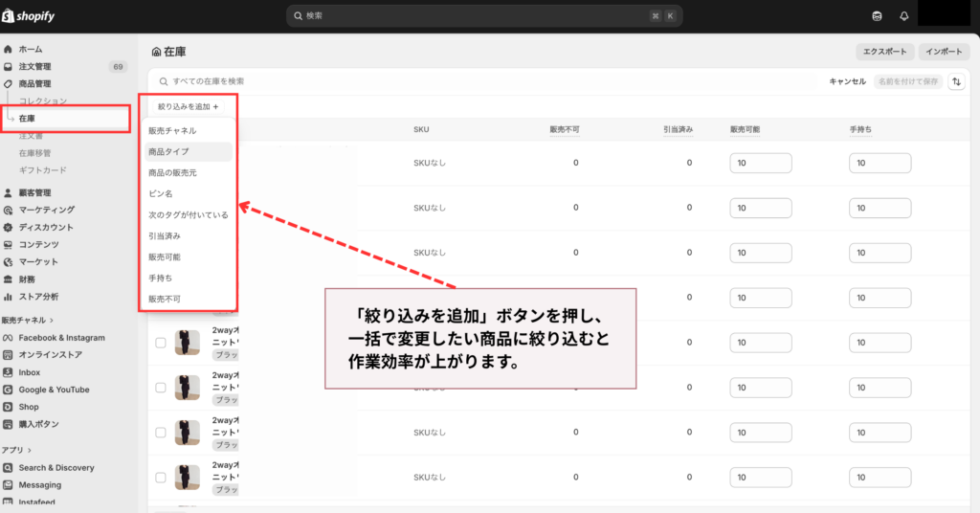Click the Google & YouTube icon

click(x=8, y=390)
